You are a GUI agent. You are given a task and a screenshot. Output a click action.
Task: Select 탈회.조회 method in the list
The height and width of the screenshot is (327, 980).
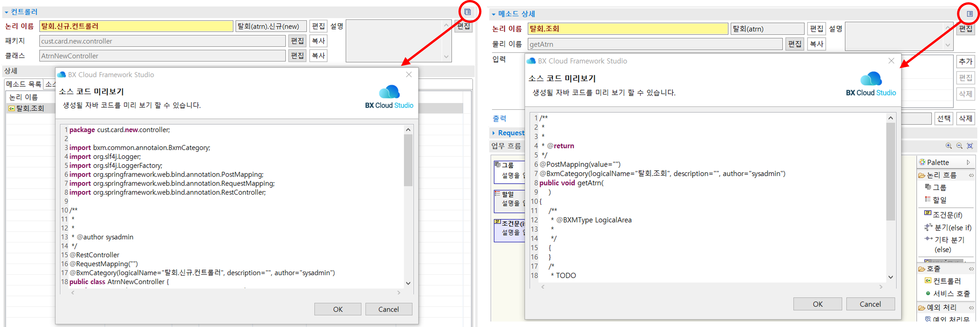(30, 108)
